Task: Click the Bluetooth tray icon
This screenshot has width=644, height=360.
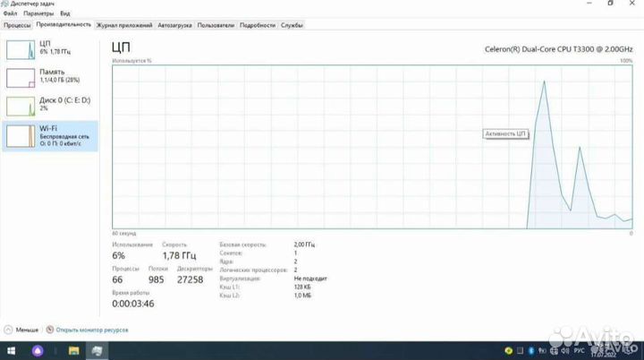Action: click(x=530, y=350)
